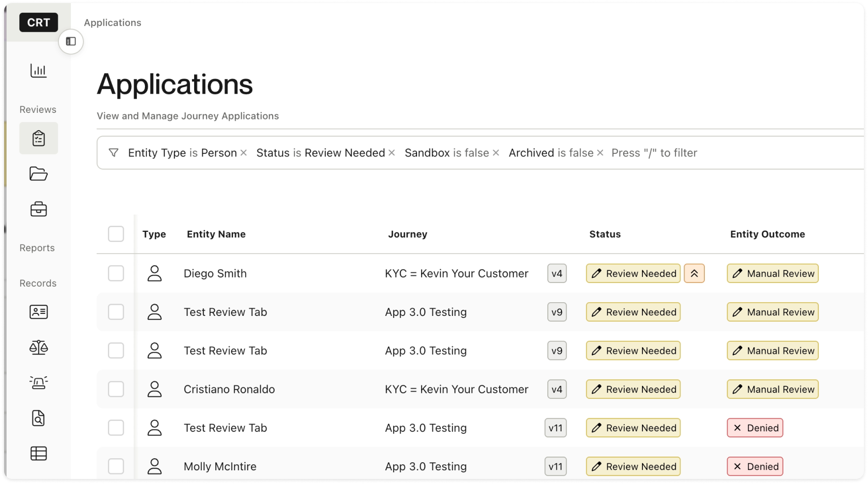Select the Diego Smith row checkbox

coord(116,273)
